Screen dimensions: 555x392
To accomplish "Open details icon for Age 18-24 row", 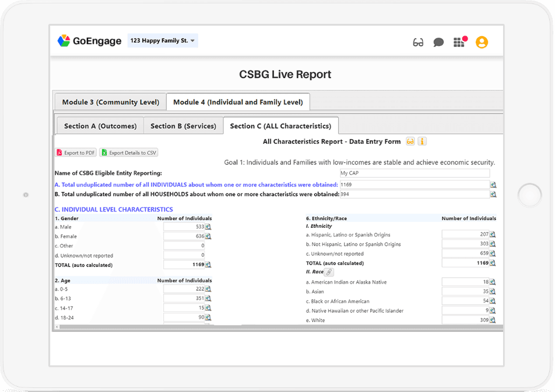I will (x=208, y=317).
